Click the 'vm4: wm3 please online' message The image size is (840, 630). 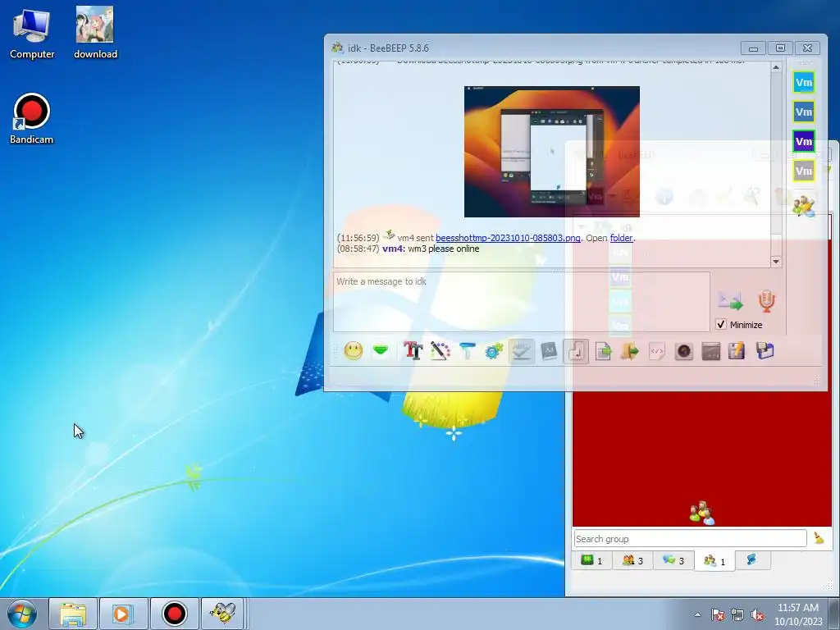pyautogui.click(x=431, y=249)
